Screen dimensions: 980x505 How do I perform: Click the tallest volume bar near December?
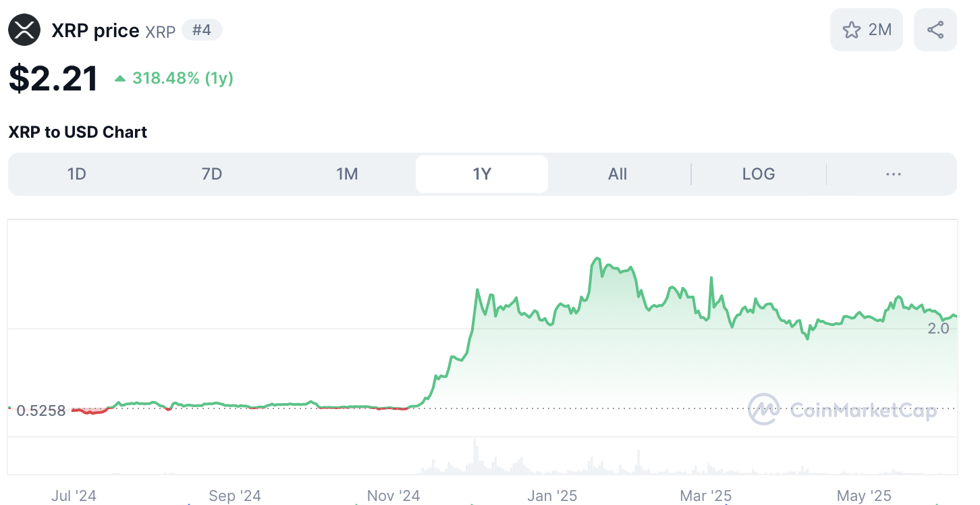[x=475, y=457]
